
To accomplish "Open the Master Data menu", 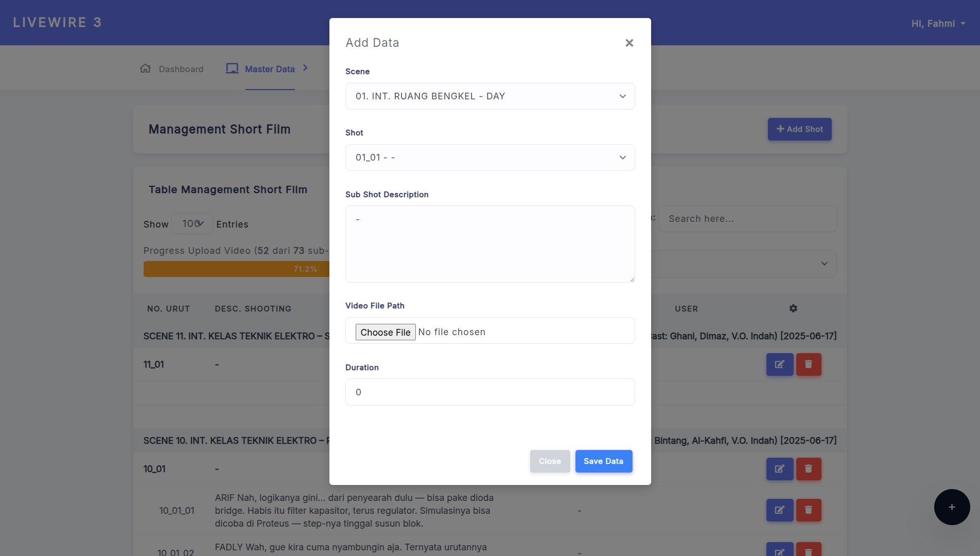I will pos(270,69).
